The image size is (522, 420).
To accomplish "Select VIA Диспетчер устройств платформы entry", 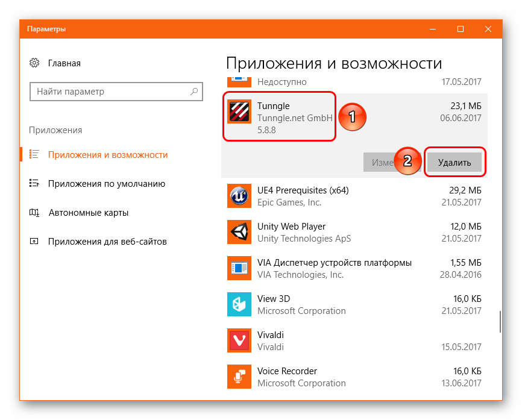I will (x=354, y=268).
